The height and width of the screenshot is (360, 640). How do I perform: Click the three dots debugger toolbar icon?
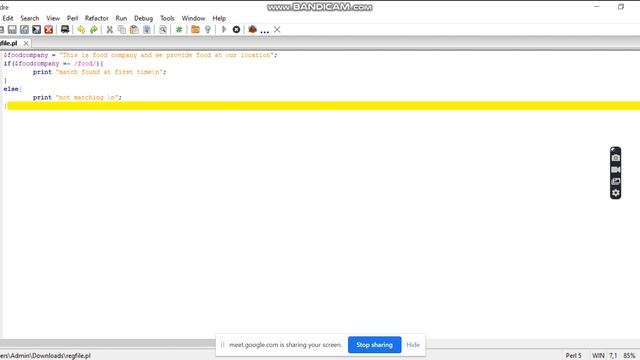264,31
